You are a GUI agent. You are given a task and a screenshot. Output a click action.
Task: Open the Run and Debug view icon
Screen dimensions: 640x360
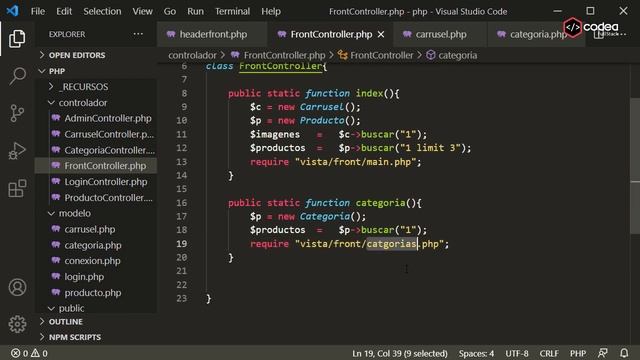click(17, 151)
